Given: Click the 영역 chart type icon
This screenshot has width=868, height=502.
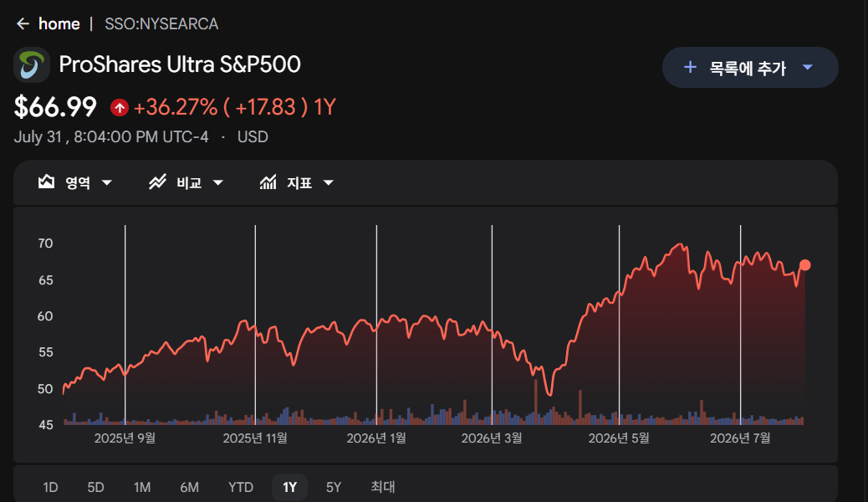Looking at the screenshot, I should (x=47, y=182).
